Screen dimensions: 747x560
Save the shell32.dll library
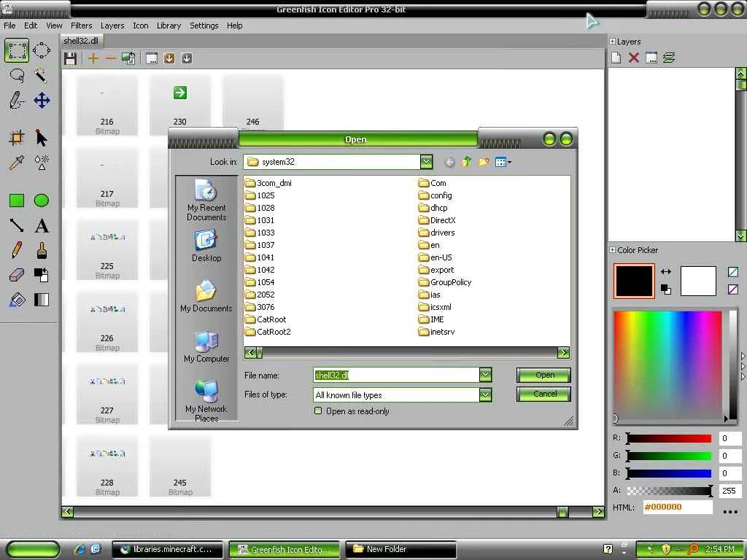tap(71, 58)
